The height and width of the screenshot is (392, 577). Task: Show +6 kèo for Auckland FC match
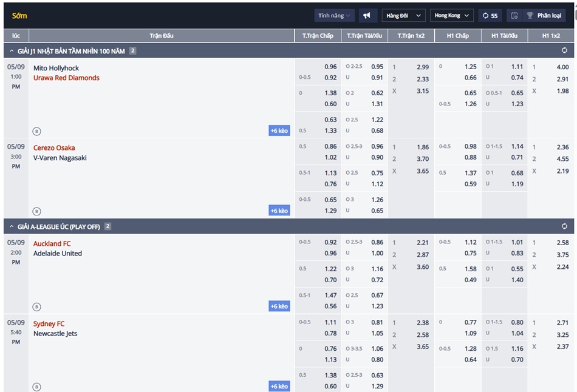tap(279, 306)
